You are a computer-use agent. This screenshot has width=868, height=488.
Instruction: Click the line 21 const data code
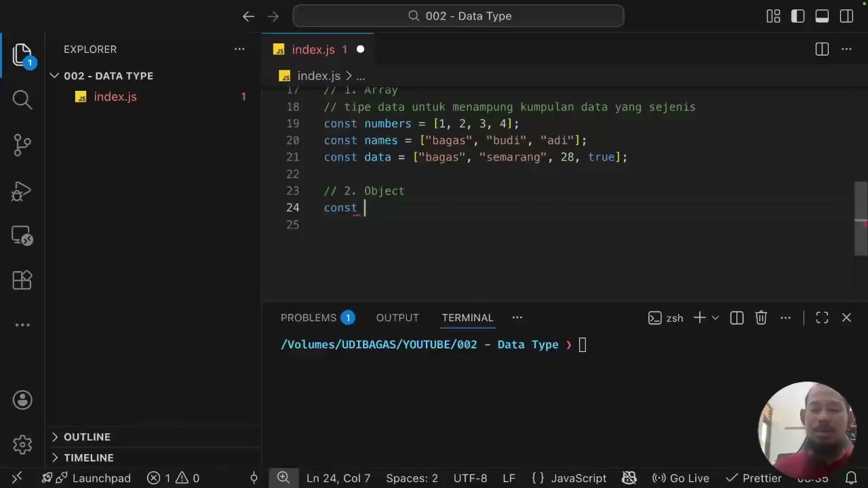click(475, 157)
